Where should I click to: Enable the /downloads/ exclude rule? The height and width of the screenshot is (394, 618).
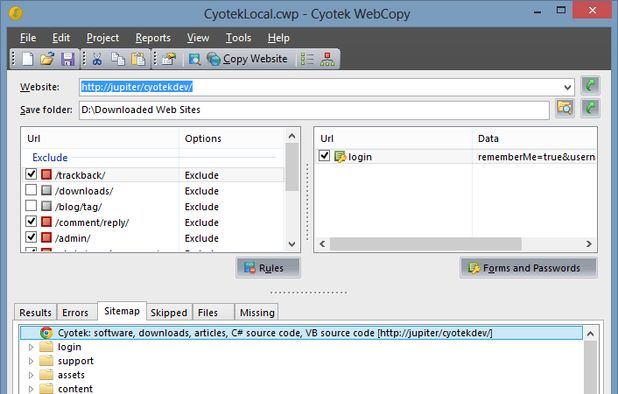[31, 190]
